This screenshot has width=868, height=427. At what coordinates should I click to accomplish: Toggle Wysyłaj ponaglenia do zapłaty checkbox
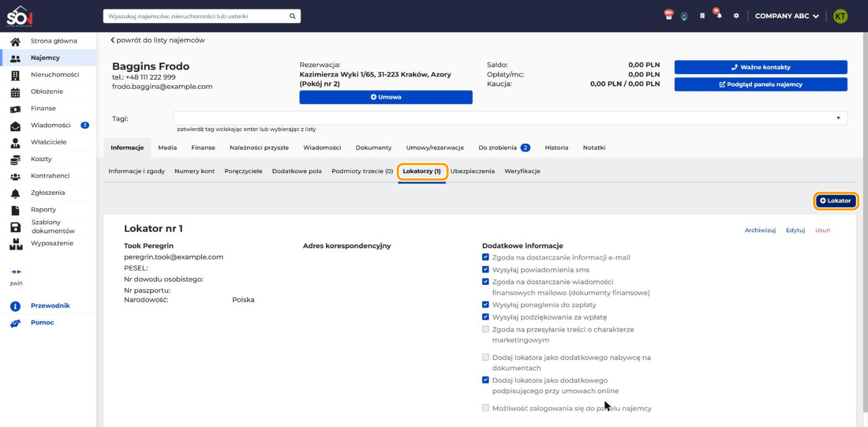point(485,305)
